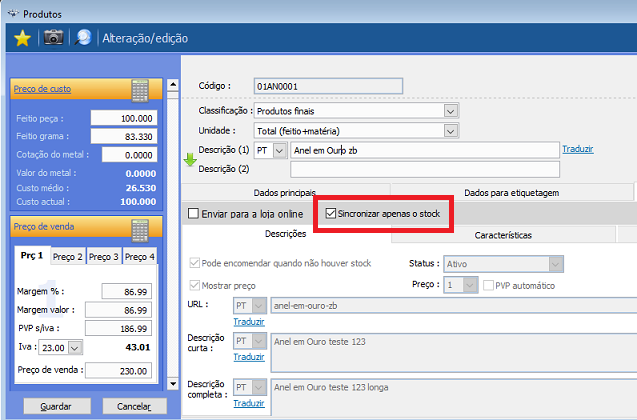Click the Preço de venda input field
This screenshot has height=420, width=637.
[x=115, y=371]
